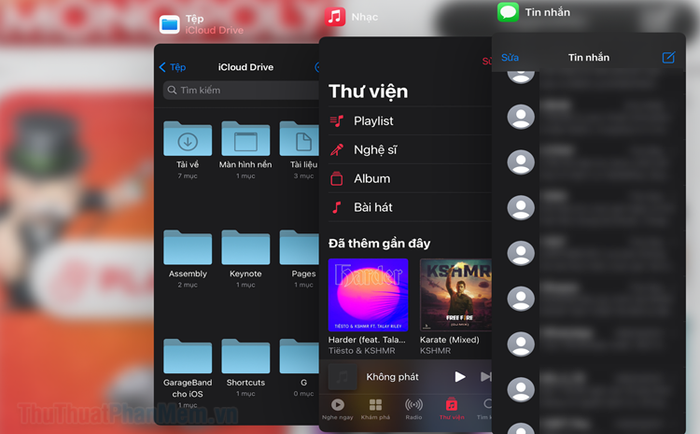Open the GarageBand cho iOS folder

coord(188,356)
